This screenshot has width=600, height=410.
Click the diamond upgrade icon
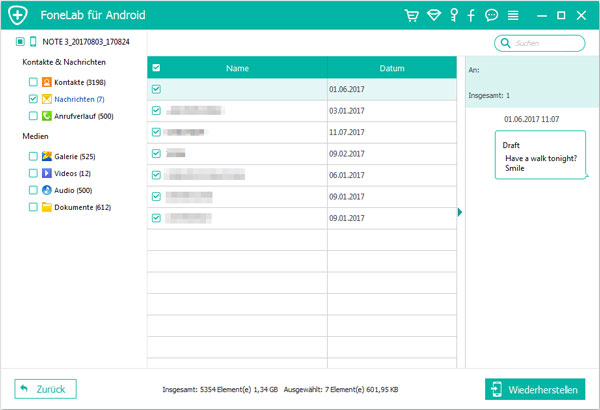(x=434, y=15)
